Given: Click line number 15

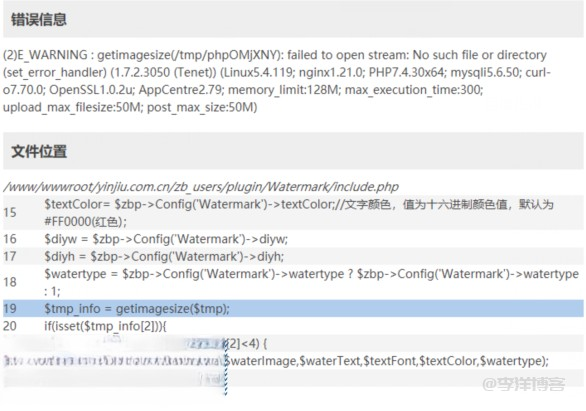Looking at the screenshot, I should pyautogui.click(x=10, y=213).
